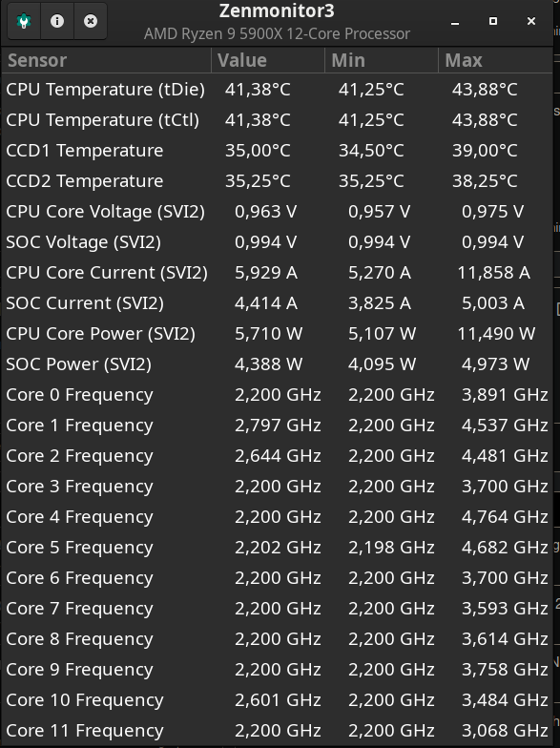
Task: Select the CPU Temperature (tDie) row
Action: 277,90
